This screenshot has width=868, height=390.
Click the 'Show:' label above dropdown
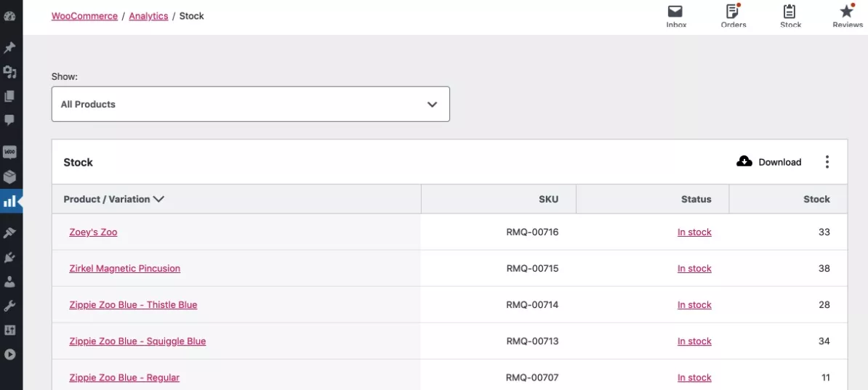pyautogui.click(x=65, y=77)
